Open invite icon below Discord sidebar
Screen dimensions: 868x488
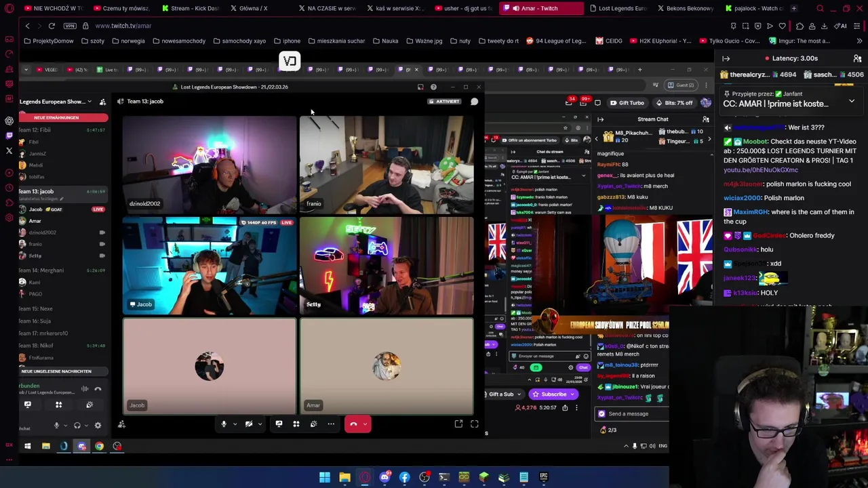pos(121,424)
